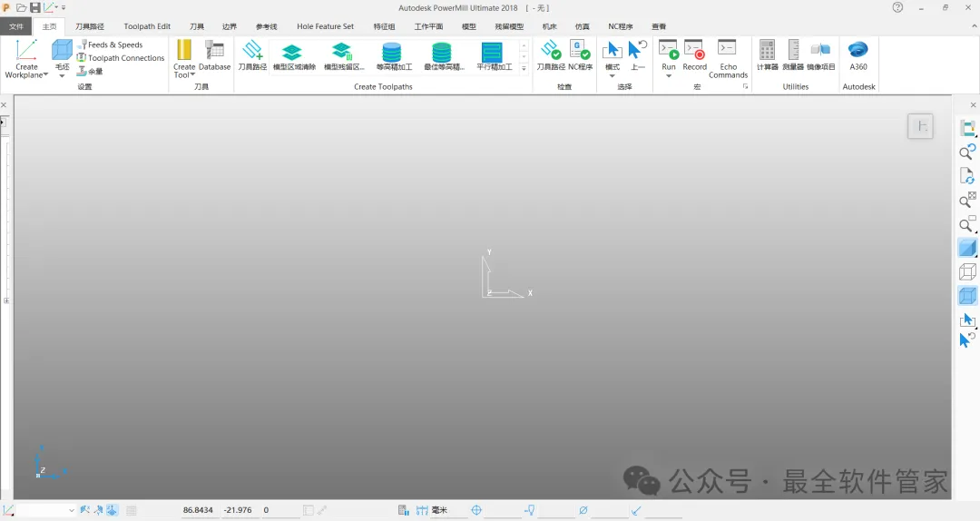Expand the 毛坯 dropdown arrow
Viewport: 980px width, 521px height.
[x=62, y=76]
